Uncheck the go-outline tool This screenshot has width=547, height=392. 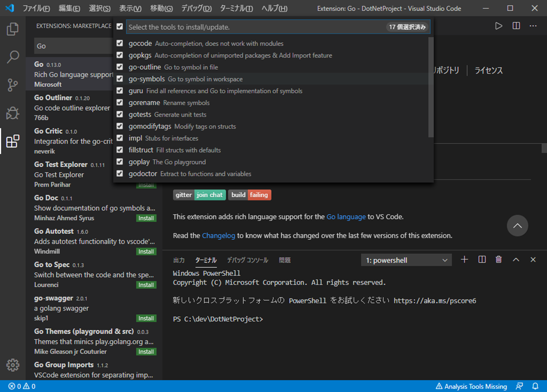[120, 67]
